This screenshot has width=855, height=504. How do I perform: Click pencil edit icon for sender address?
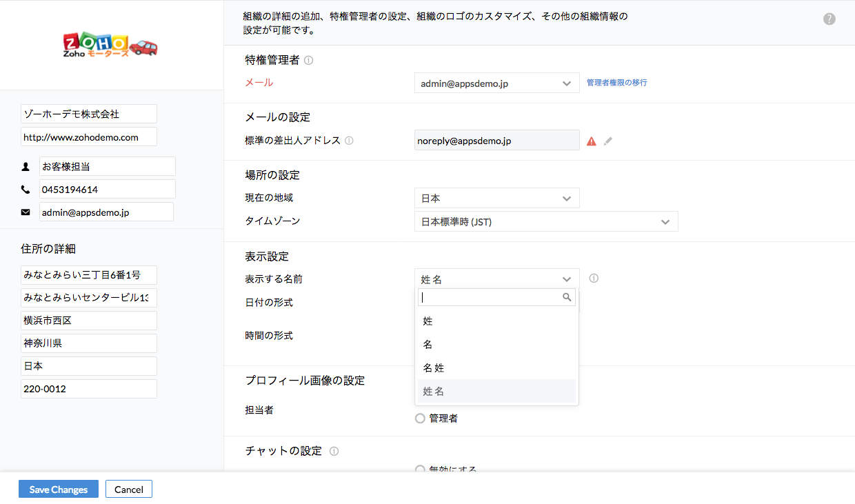[607, 141]
